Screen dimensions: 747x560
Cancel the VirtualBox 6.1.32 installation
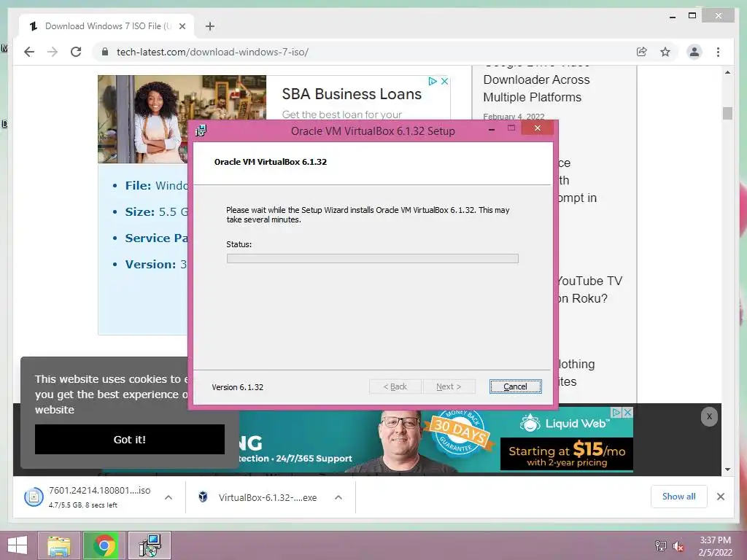516,386
